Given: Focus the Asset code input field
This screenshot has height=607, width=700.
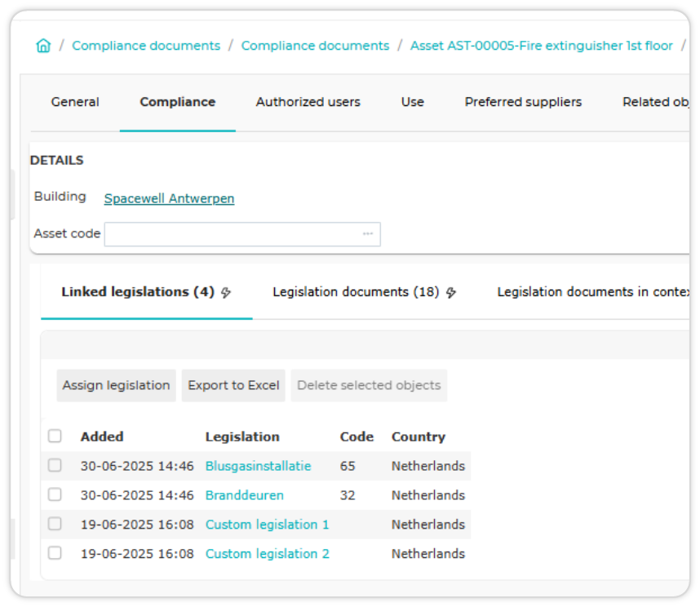Looking at the screenshot, I should (x=242, y=234).
